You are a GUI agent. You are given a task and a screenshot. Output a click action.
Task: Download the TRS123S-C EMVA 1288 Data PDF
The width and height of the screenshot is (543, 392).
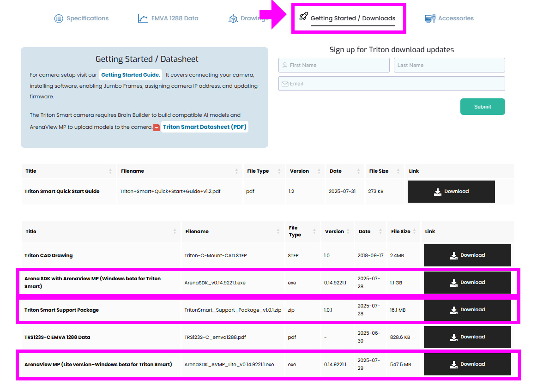click(467, 337)
